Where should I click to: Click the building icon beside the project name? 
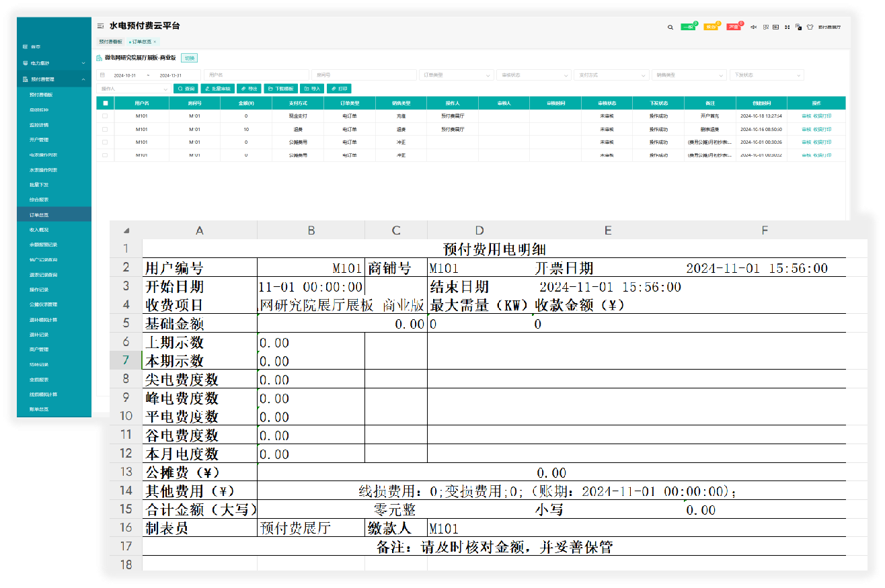100,58
